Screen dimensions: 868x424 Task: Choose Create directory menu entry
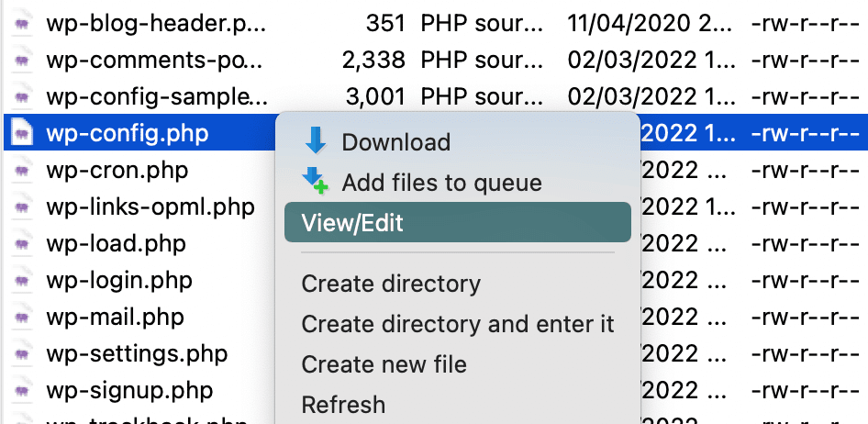coord(457,284)
